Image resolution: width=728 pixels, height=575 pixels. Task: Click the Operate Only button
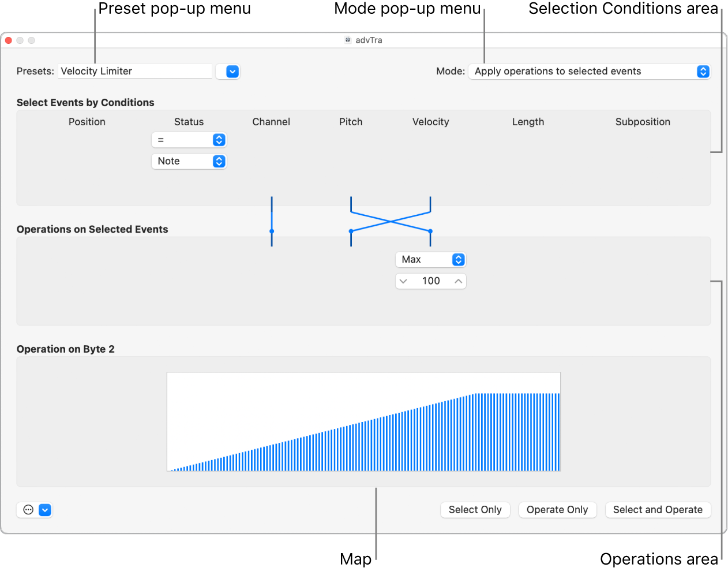tap(557, 510)
